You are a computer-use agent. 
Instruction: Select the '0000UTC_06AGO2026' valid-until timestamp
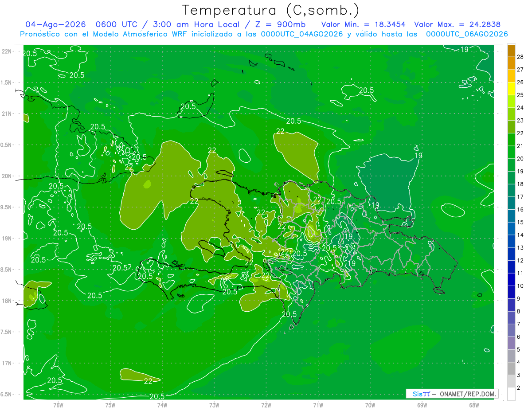467,34
